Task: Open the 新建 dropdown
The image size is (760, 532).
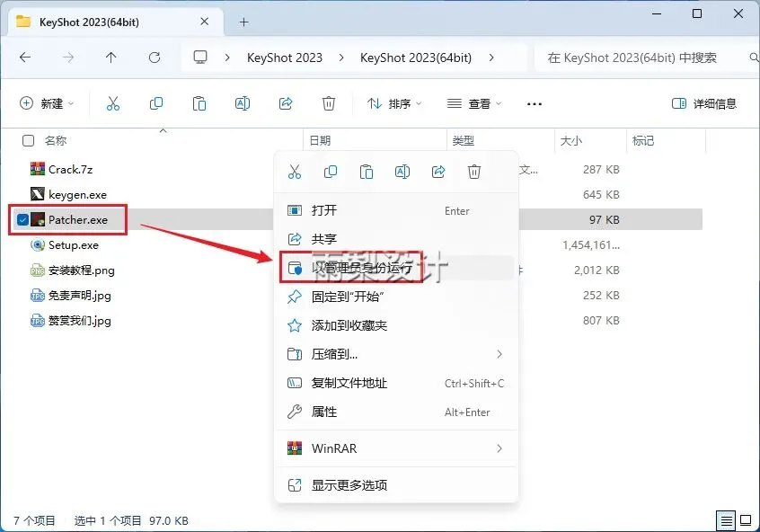Action: [x=47, y=103]
